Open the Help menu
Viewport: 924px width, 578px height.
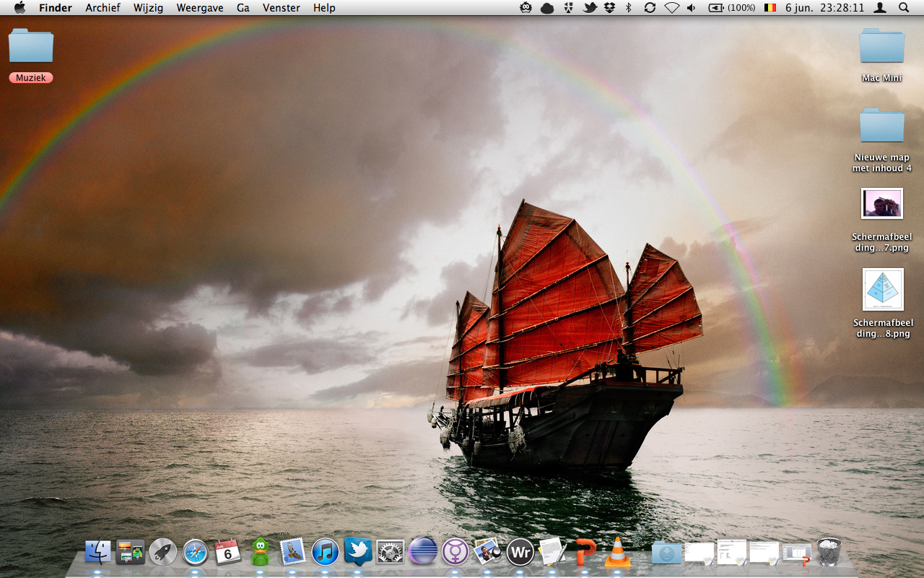[x=324, y=8]
